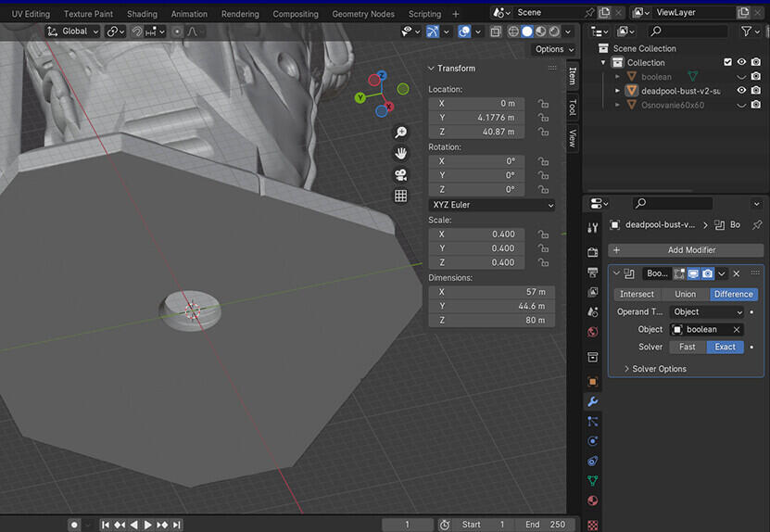Toggle X-ray view in viewport header
Screen dimensions: 770x532
point(496,32)
